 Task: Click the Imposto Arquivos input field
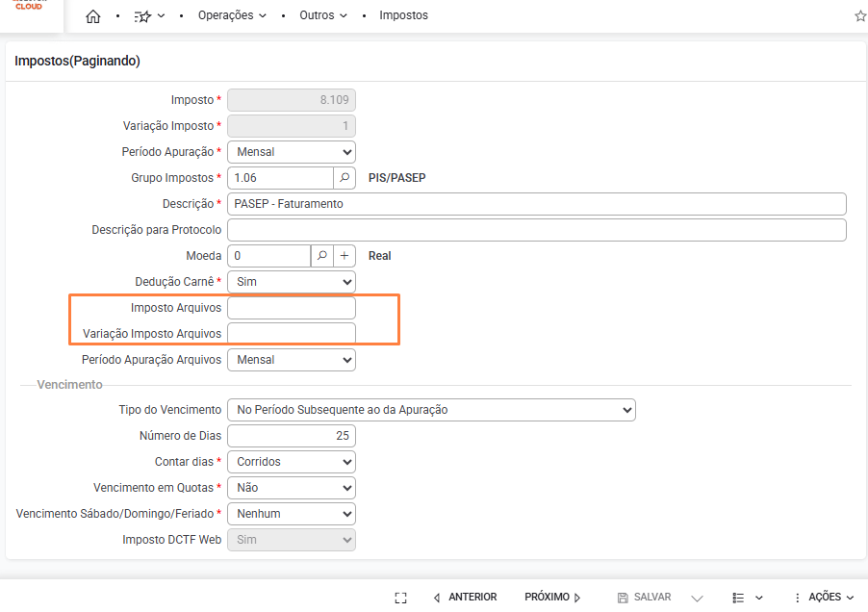(292, 308)
